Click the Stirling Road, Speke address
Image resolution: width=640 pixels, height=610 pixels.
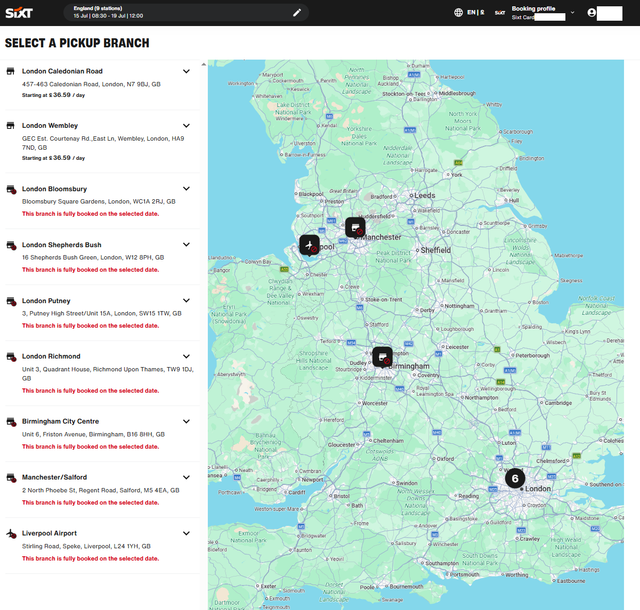(x=86, y=546)
